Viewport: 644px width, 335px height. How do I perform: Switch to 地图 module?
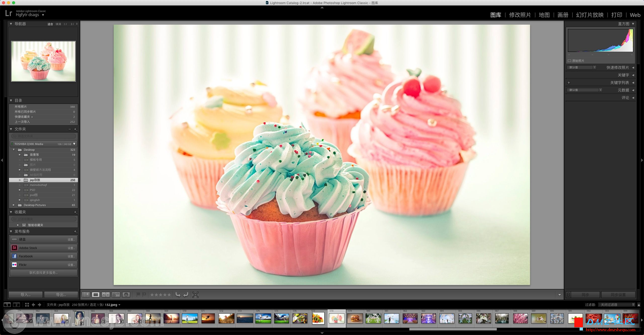coord(544,15)
